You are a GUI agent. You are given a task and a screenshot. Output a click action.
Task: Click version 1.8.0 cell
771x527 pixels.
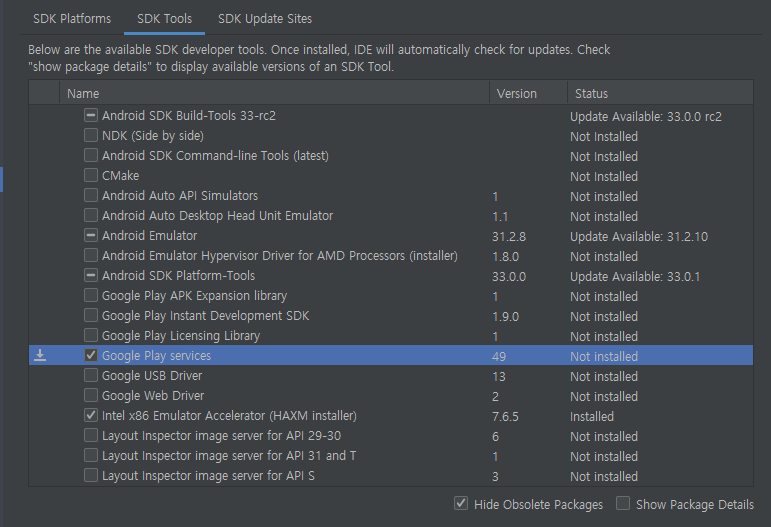(x=505, y=257)
